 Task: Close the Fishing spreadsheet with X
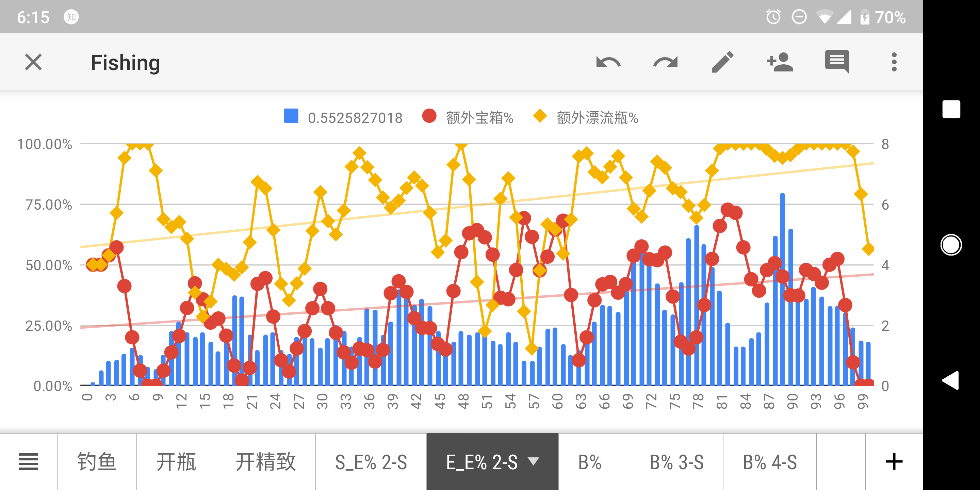(x=33, y=62)
